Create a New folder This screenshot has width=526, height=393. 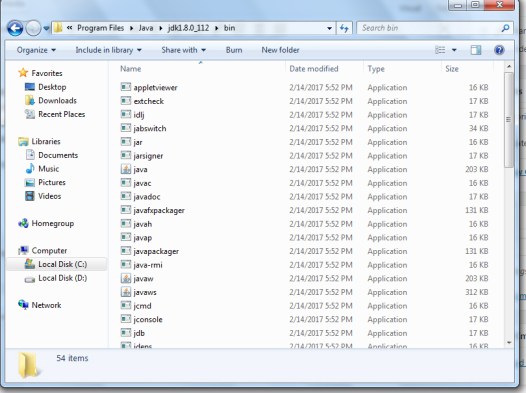click(x=280, y=50)
